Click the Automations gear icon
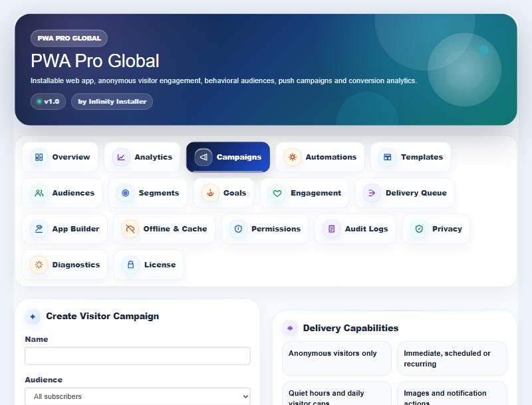Screen dimensions: 532x405 [293, 157]
